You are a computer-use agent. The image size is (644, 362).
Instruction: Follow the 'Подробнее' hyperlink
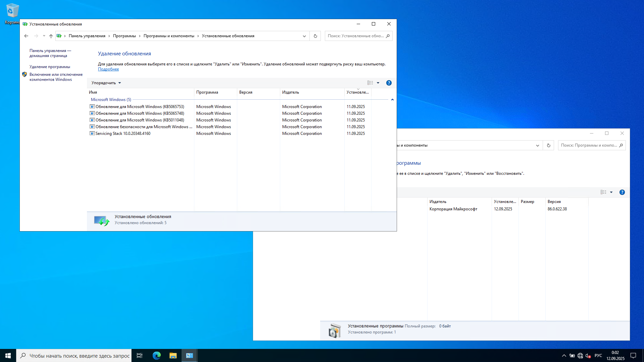[108, 69]
